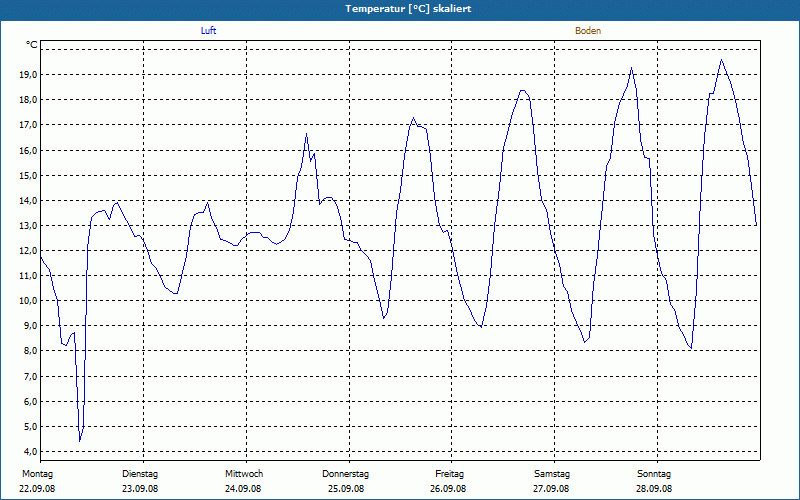Select the 'Donnerstag' day label
Screen dimensions: 800x500
pyautogui.click(x=345, y=474)
